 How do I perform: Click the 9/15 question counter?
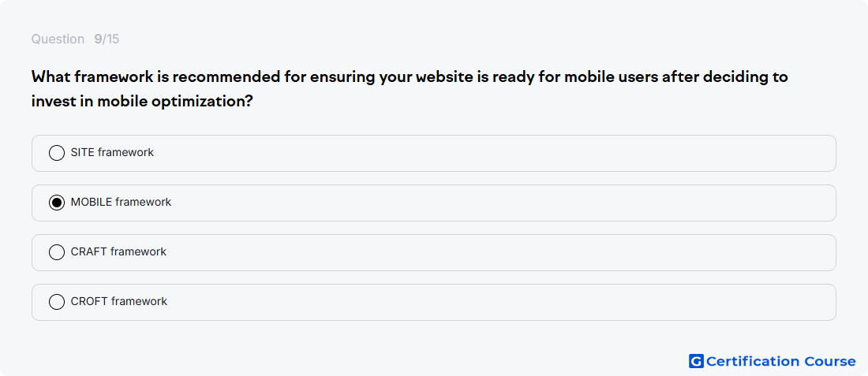(107, 39)
